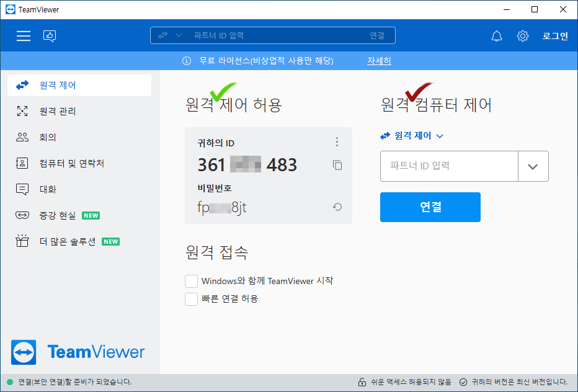
Task: Click the chat bubble icon for 대화
Action: coord(22,190)
